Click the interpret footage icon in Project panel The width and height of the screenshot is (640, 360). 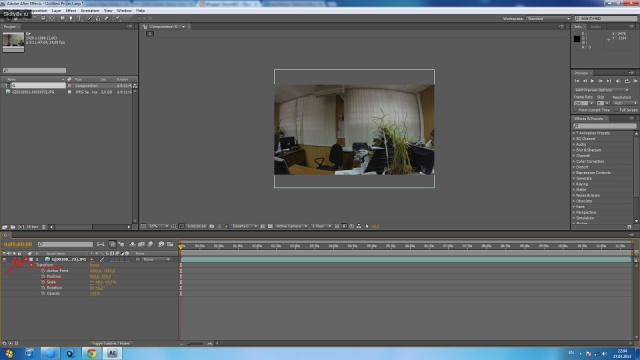coord(4,227)
